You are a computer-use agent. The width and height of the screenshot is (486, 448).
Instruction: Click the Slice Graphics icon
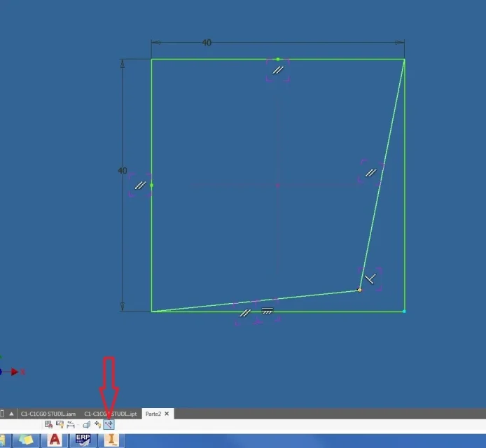coord(86,424)
